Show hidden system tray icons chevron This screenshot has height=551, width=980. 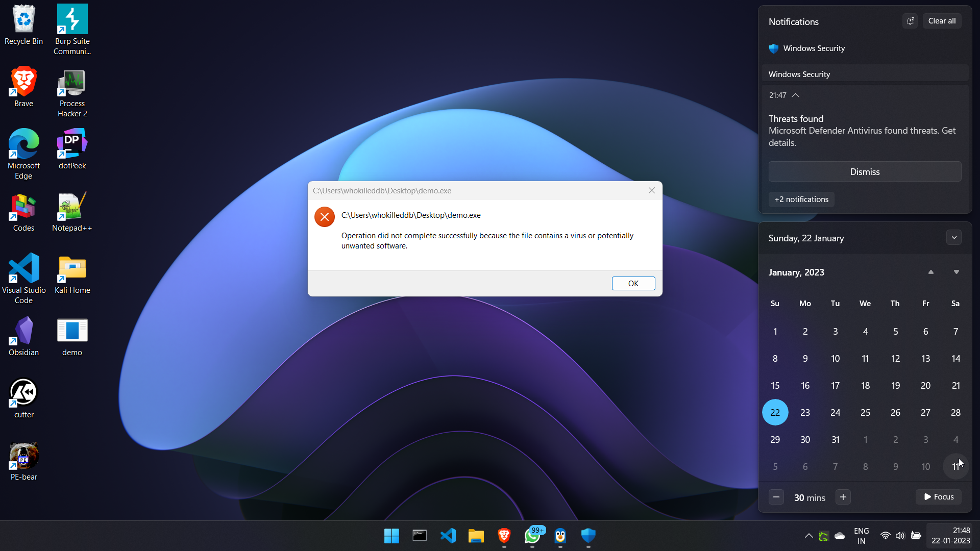click(x=808, y=536)
